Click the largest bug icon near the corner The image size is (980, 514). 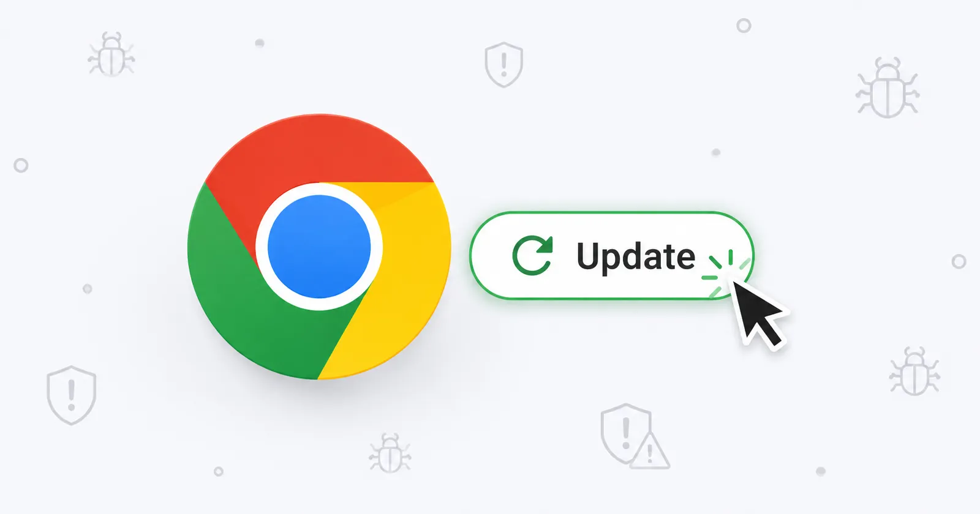[x=888, y=88]
